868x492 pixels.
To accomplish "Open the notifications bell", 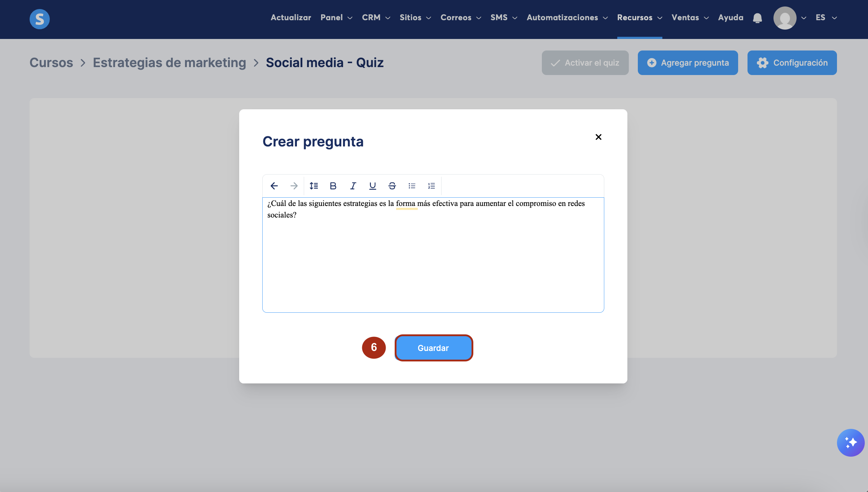I will click(x=758, y=18).
